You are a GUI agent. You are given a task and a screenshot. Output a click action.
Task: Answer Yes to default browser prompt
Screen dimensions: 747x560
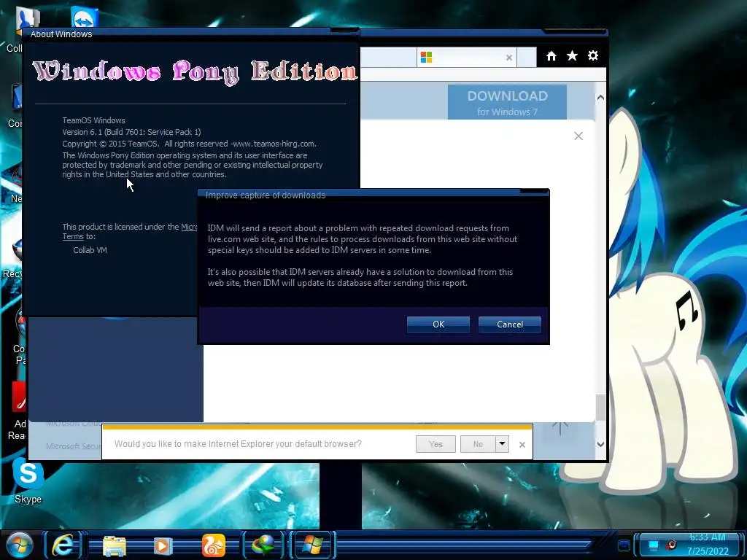point(436,444)
